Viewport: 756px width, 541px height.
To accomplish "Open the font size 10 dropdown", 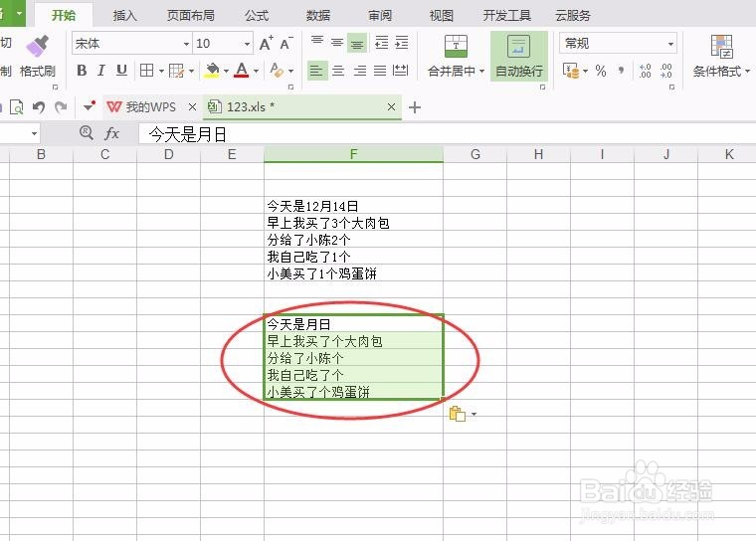I will point(248,44).
